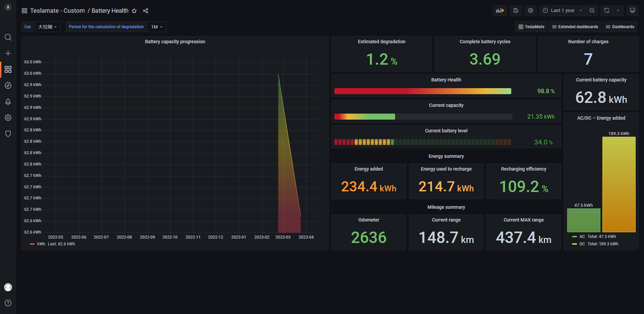Click the Mileage summary row heading

click(x=446, y=207)
